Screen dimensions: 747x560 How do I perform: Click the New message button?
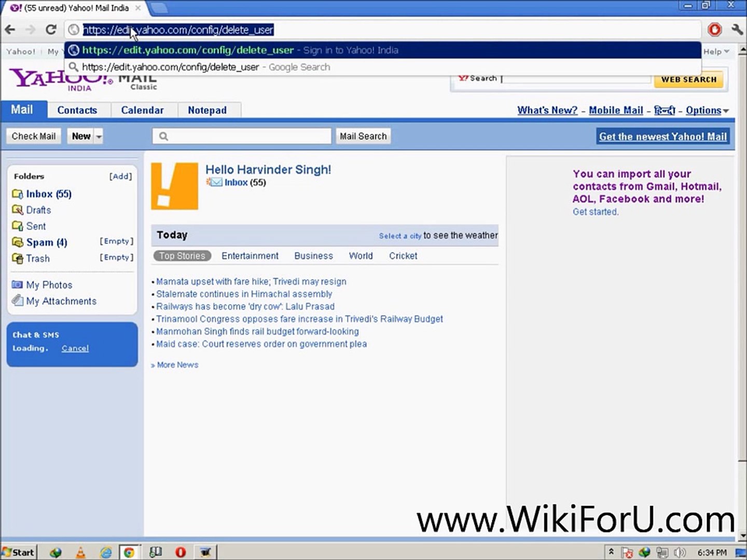point(81,136)
